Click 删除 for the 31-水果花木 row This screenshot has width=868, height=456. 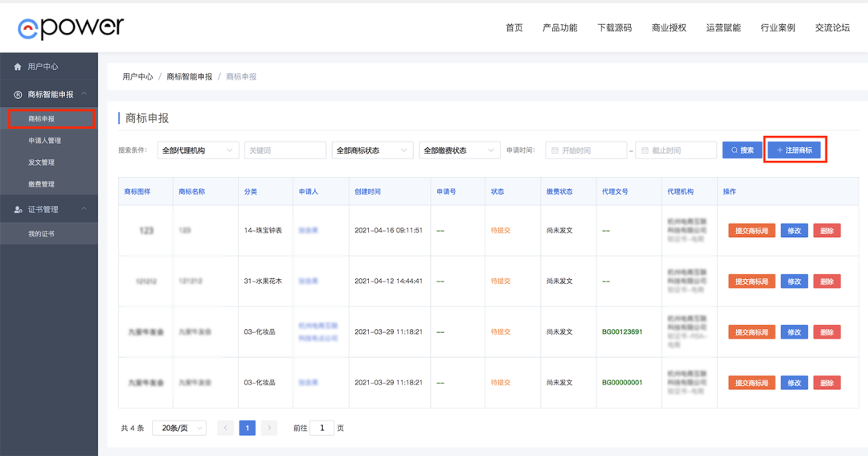coord(826,281)
